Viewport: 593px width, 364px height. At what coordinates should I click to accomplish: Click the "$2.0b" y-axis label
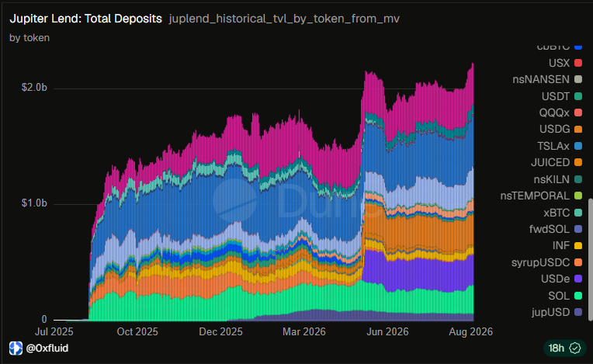point(34,88)
